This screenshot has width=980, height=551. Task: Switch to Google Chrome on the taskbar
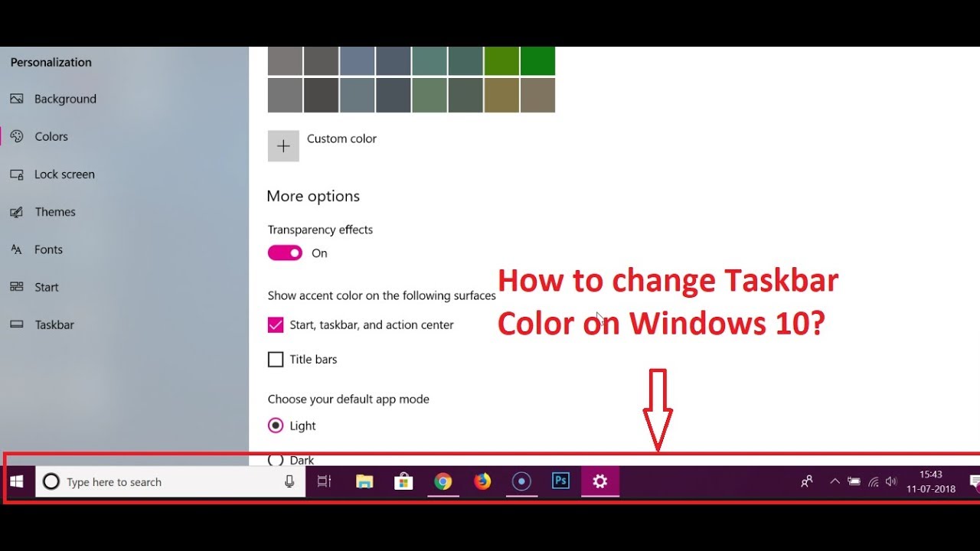(443, 482)
